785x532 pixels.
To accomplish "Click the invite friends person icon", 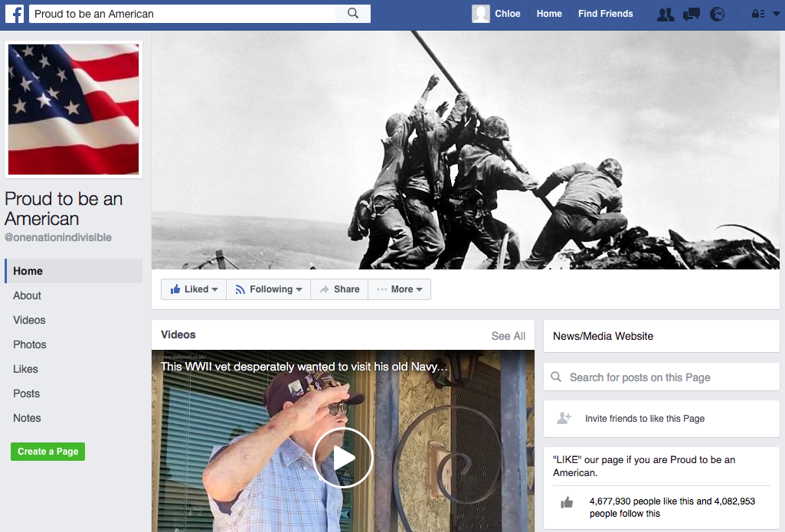I will tap(564, 418).
